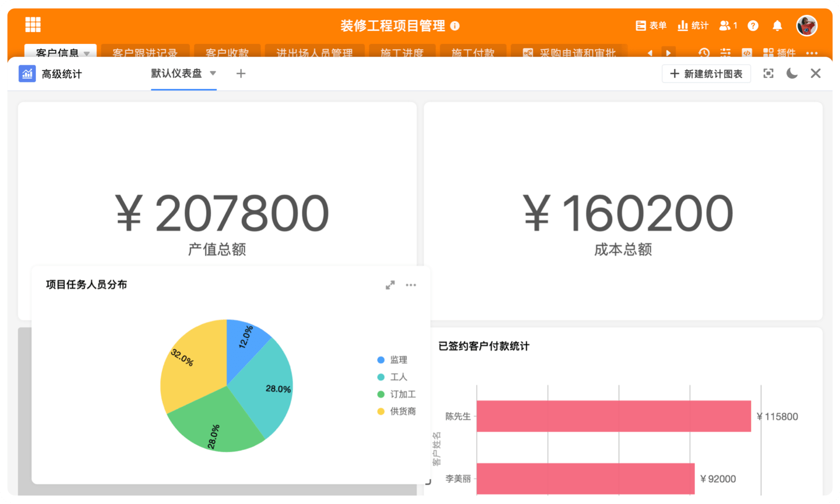Viewport: 840px width, 504px height.
Task: Click the user avatar picture
Action: 806,25
